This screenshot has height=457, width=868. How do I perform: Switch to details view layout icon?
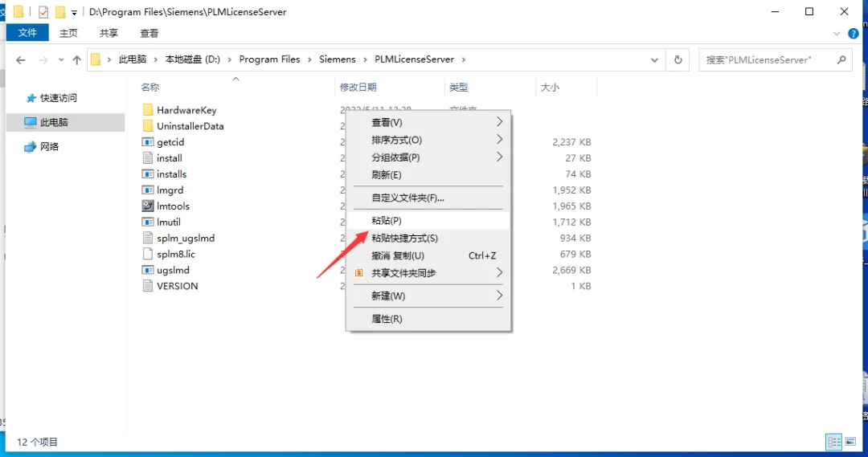coord(833,442)
